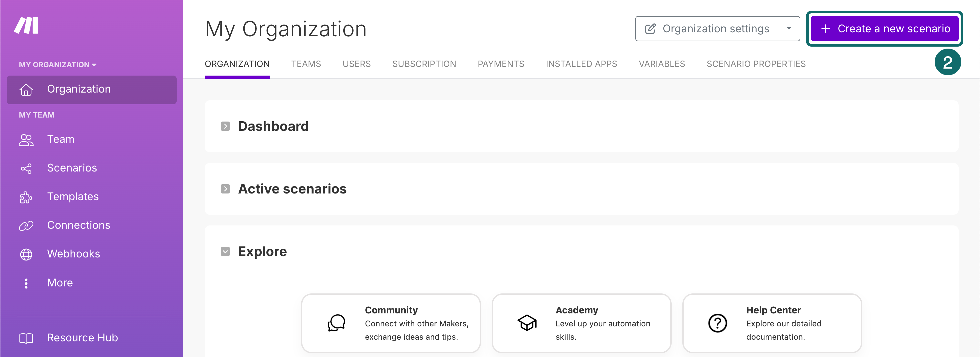The width and height of the screenshot is (980, 357).
Task: Click the More three-dots icon
Action: (x=26, y=283)
